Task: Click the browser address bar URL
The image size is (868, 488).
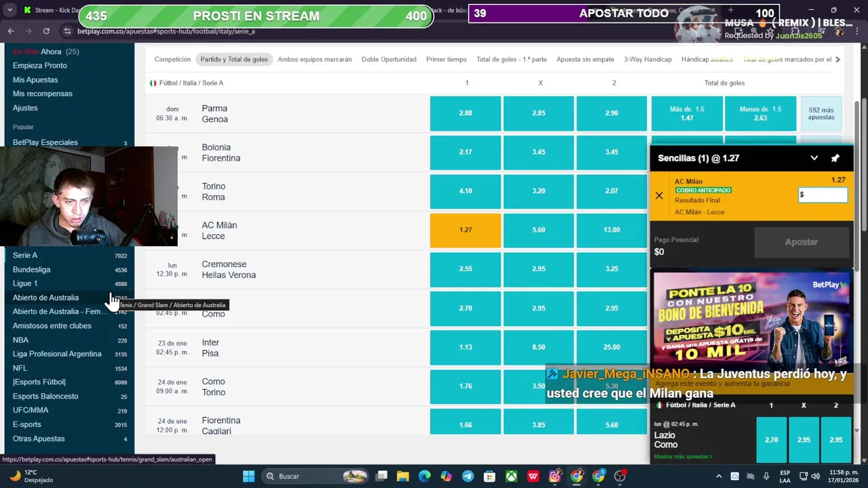Action: coord(166,31)
